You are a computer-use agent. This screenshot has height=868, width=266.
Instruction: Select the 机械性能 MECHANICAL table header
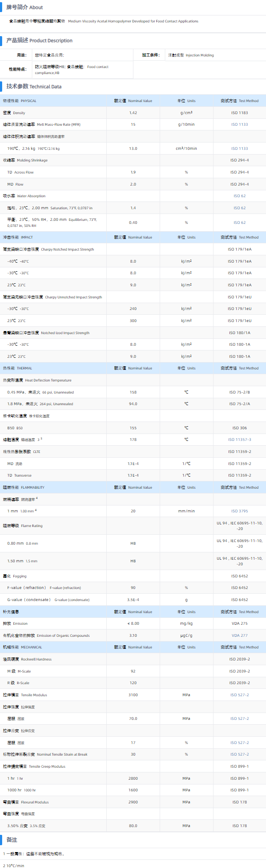[x=22, y=647]
